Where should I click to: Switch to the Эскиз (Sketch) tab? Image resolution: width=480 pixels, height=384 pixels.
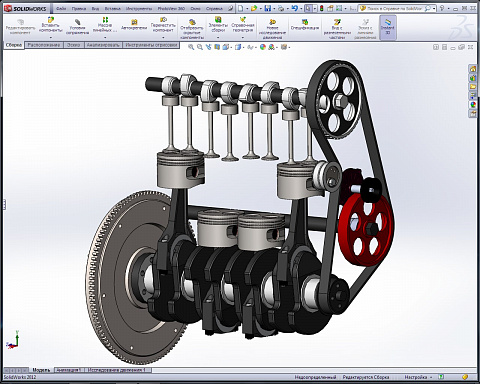74,45
